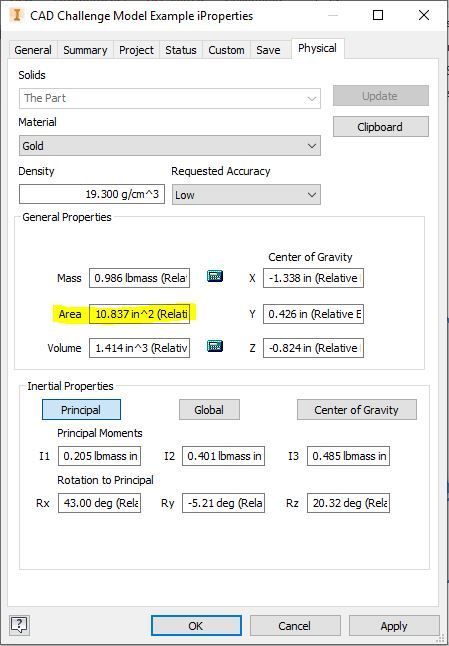
Task: Click the 'Solids' label
Action: (32, 75)
